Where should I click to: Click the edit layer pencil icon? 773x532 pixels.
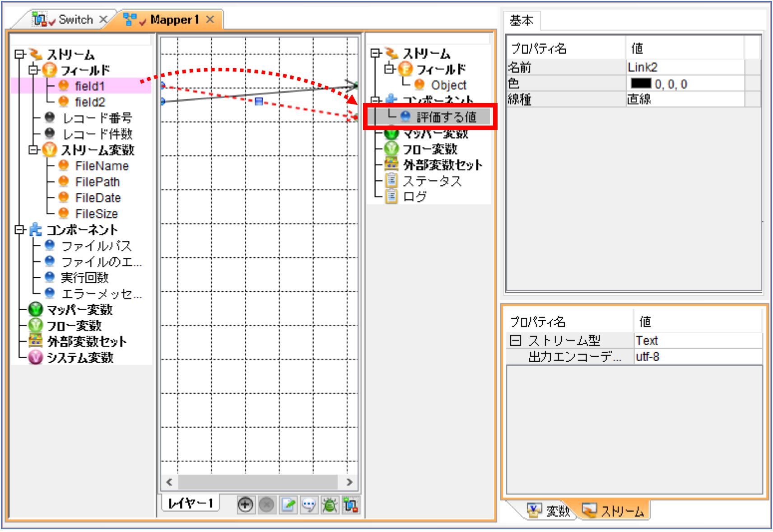(x=288, y=504)
